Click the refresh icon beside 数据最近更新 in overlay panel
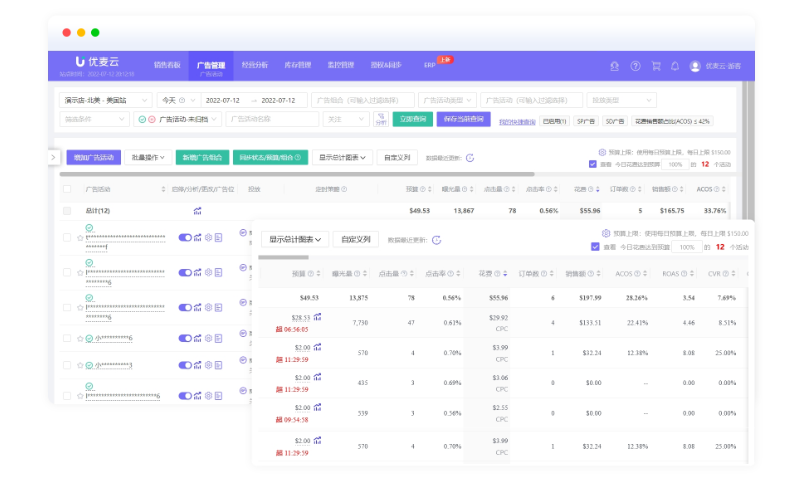Image resolution: width=805 pixels, height=481 pixels. coord(436,240)
